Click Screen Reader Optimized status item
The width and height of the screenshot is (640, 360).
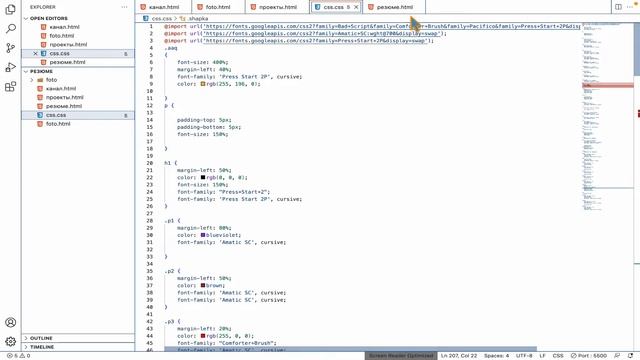pyautogui.click(x=401, y=356)
